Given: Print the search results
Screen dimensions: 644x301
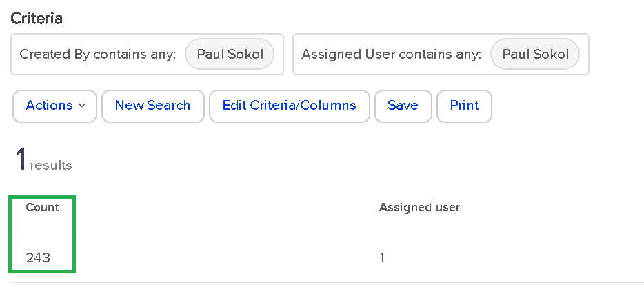Looking at the screenshot, I should click(464, 106).
